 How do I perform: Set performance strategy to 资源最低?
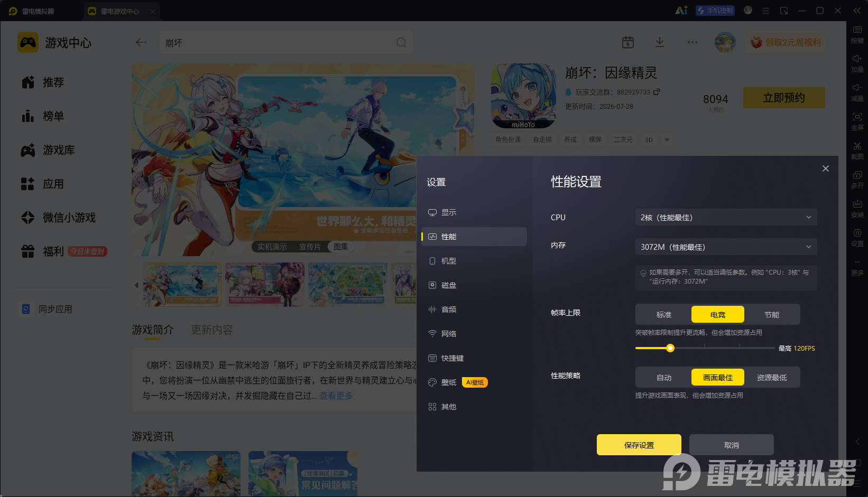click(772, 378)
